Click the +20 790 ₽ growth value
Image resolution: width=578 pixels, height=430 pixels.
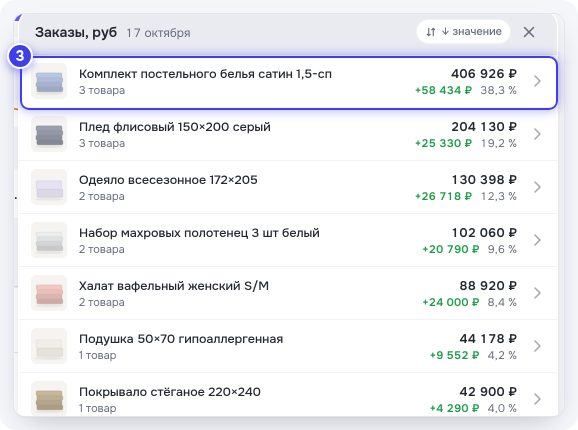(451, 249)
